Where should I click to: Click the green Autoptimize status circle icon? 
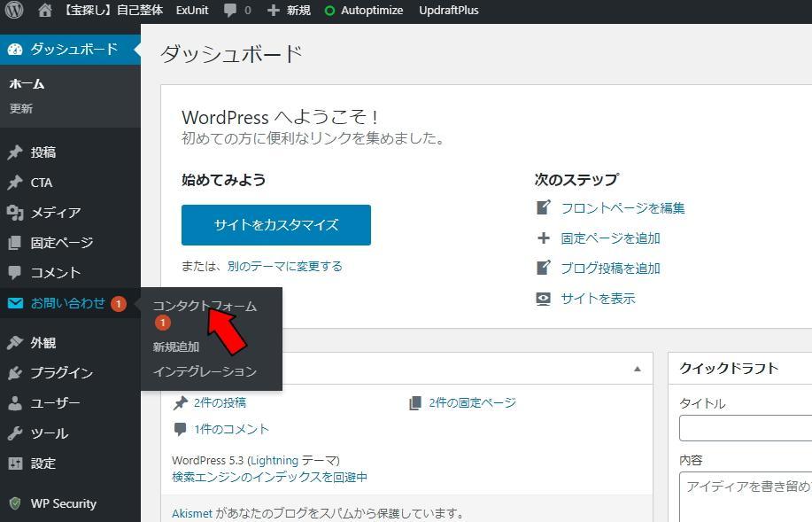329,11
